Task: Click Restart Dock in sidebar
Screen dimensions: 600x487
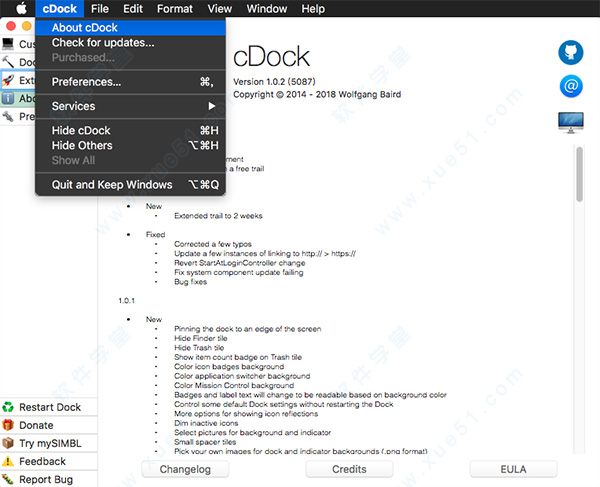Action: pyautogui.click(x=50, y=407)
